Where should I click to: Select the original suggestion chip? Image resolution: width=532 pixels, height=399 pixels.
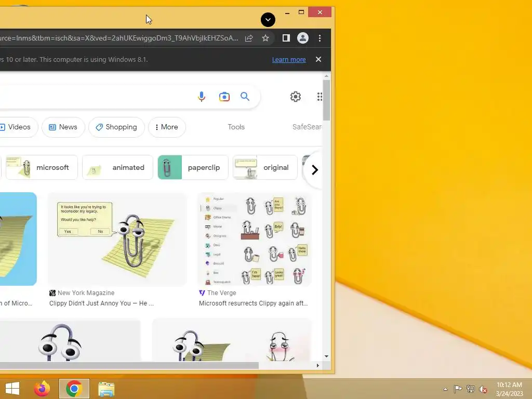[265, 167]
